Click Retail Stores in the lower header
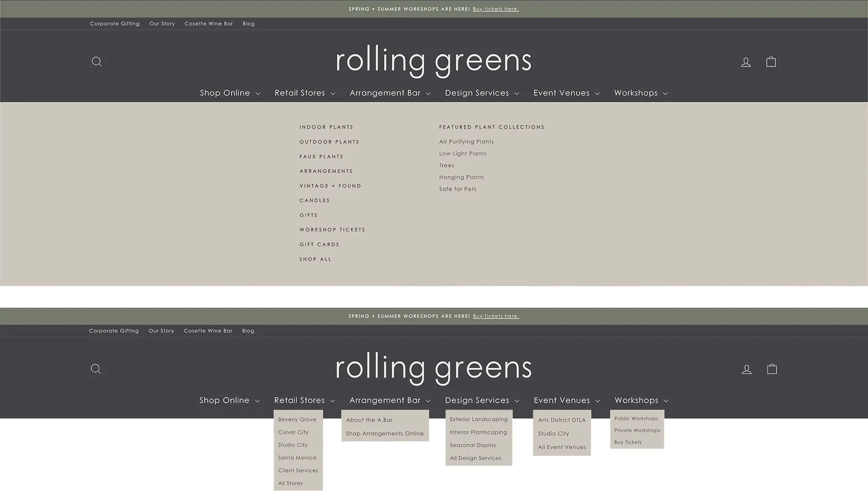The image size is (868, 491). coord(305,400)
